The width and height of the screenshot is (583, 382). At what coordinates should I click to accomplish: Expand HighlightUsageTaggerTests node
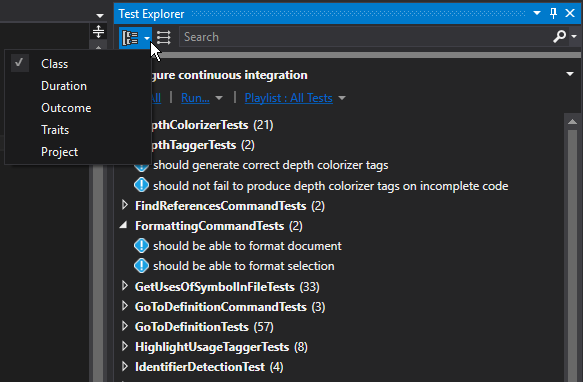pos(125,346)
